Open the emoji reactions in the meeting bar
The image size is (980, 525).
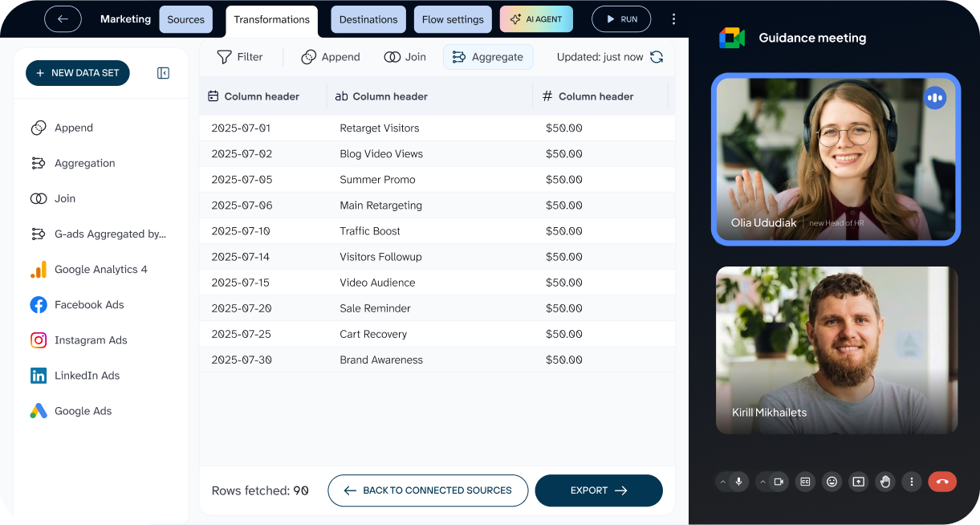click(x=832, y=482)
